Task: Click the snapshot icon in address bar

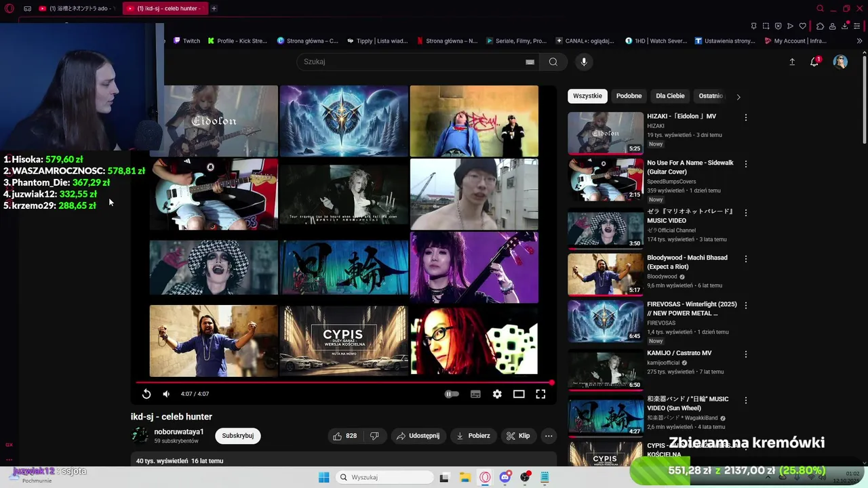Action: coord(766,26)
